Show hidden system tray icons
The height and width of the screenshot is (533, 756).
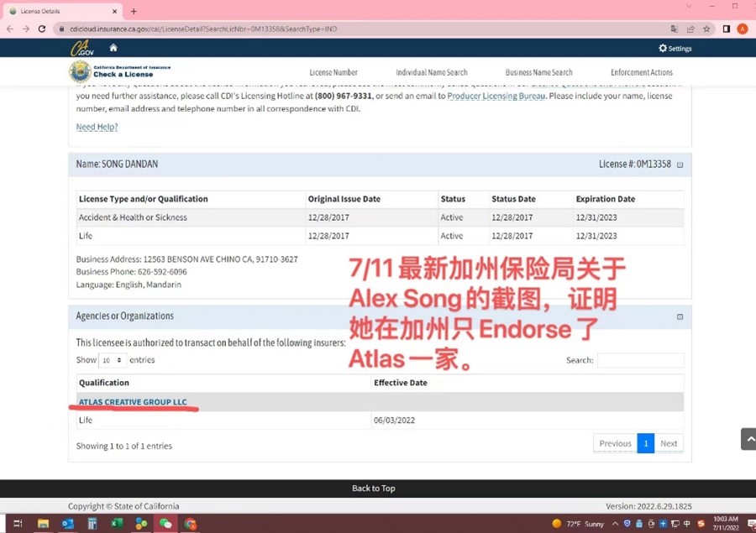(615, 524)
